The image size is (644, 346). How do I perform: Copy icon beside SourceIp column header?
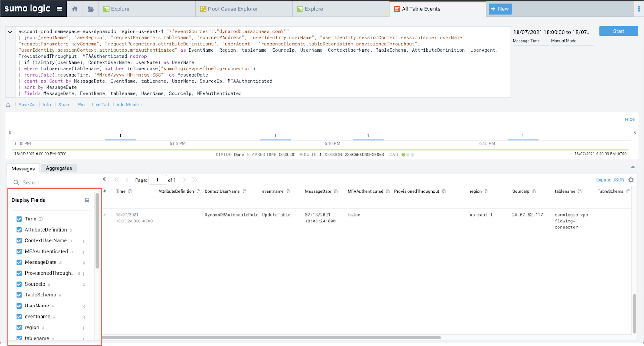(534, 191)
